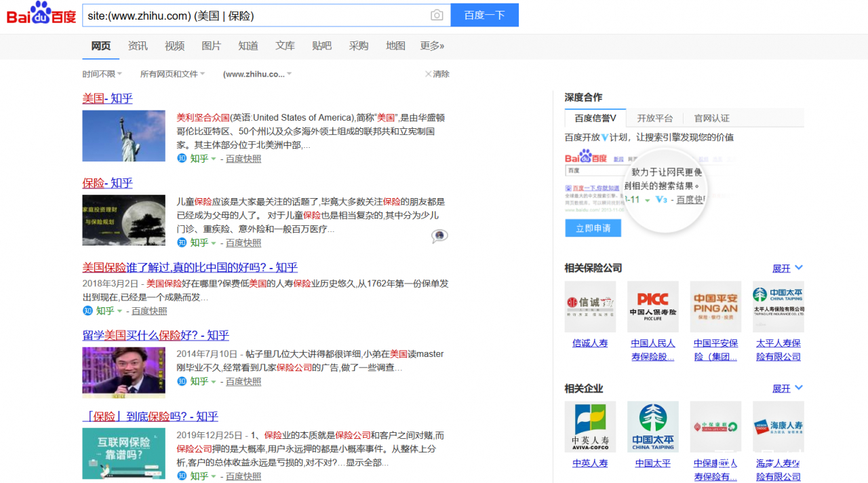Click the comment bubble icon on 保险-知乎 result
The width and height of the screenshot is (868, 483).
[439, 236]
